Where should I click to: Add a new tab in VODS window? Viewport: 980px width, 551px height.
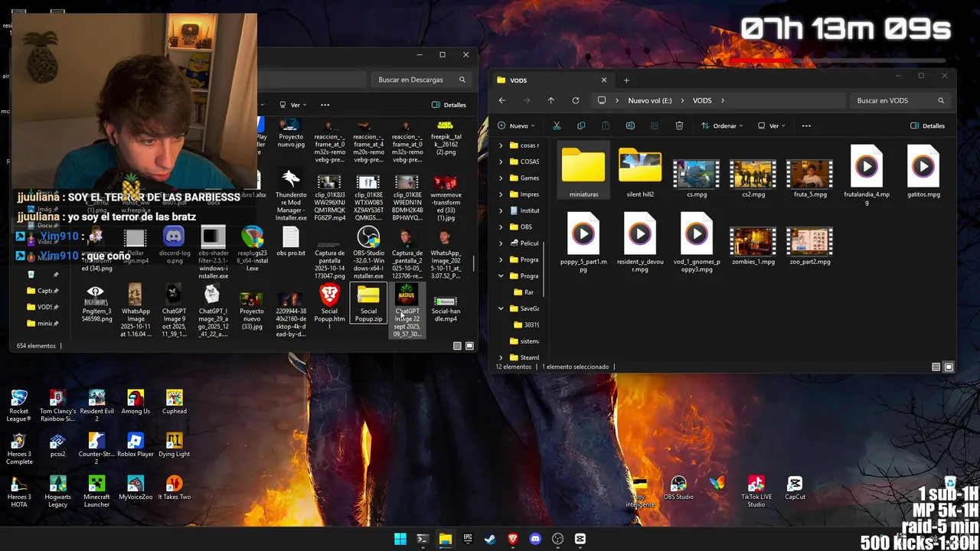[x=626, y=80]
